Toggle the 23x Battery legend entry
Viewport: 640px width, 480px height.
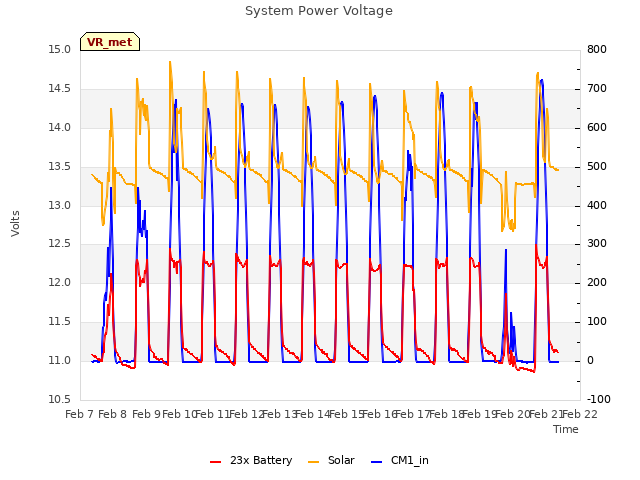pyautogui.click(x=251, y=460)
